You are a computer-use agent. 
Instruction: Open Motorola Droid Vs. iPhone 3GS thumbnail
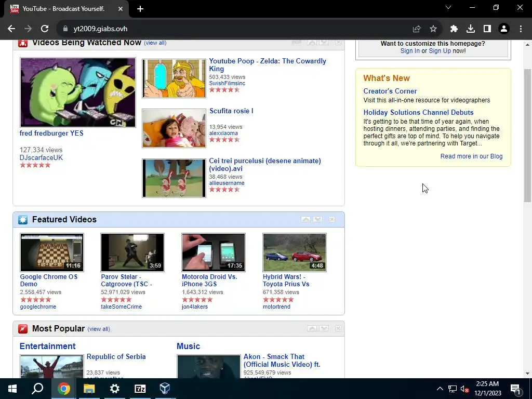pos(214,252)
